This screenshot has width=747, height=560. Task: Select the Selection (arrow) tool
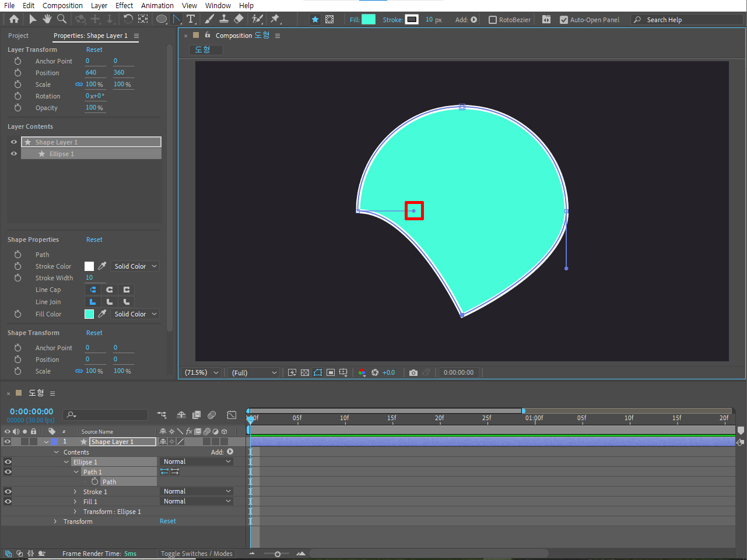pyautogui.click(x=33, y=19)
